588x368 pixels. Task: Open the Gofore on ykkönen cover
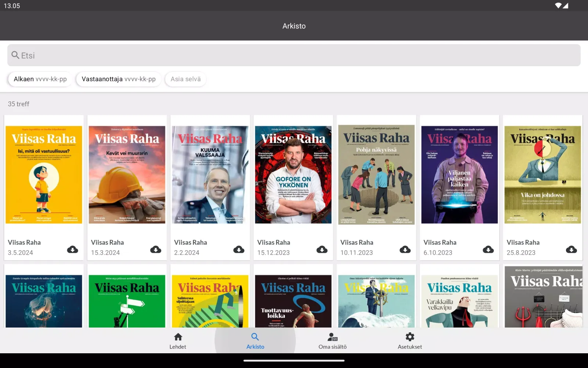293,175
